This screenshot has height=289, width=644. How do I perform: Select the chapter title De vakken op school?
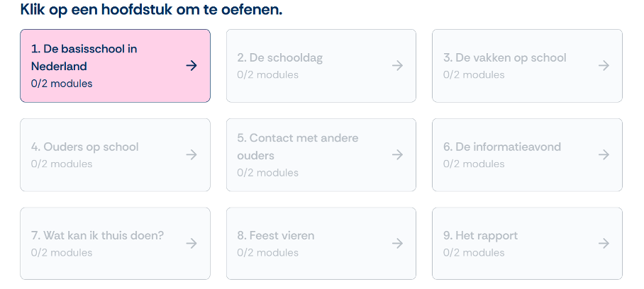tap(504, 57)
